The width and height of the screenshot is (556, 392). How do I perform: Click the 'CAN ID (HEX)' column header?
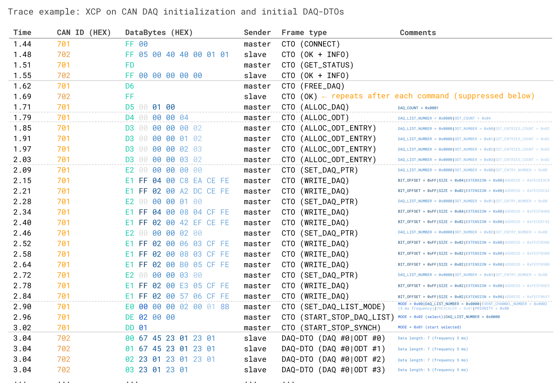pyautogui.click(x=84, y=32)
